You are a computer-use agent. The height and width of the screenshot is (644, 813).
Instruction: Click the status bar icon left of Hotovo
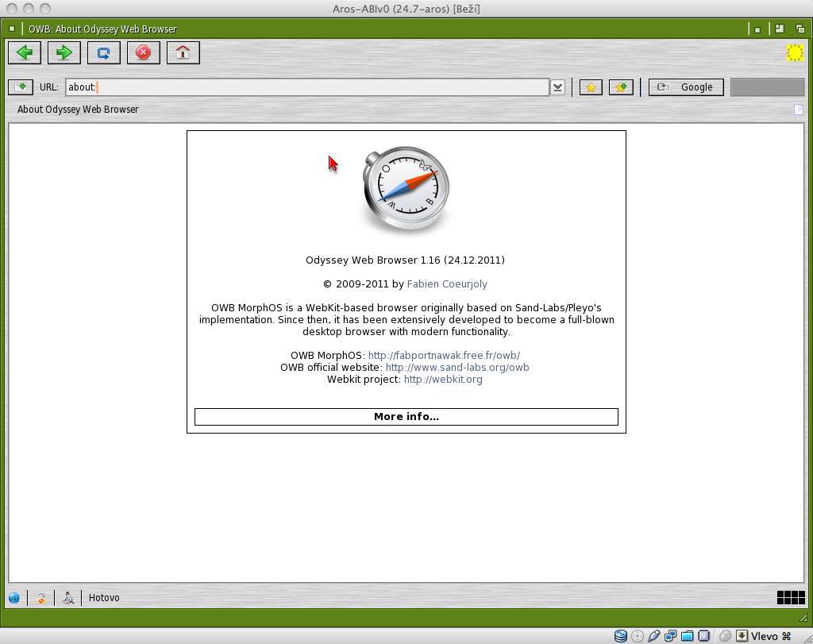point(69,598)
